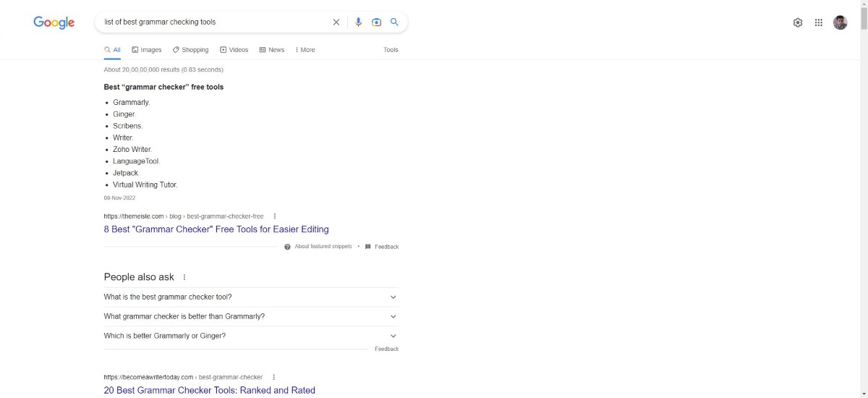Open '8 Best Grammar Checker Free Tools' link

(216, 229)
